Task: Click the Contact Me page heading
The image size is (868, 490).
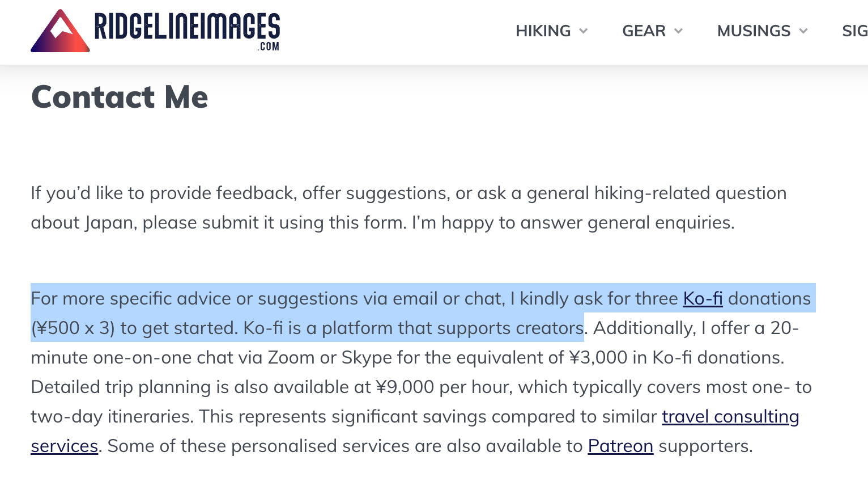Action: coord(120,97)
